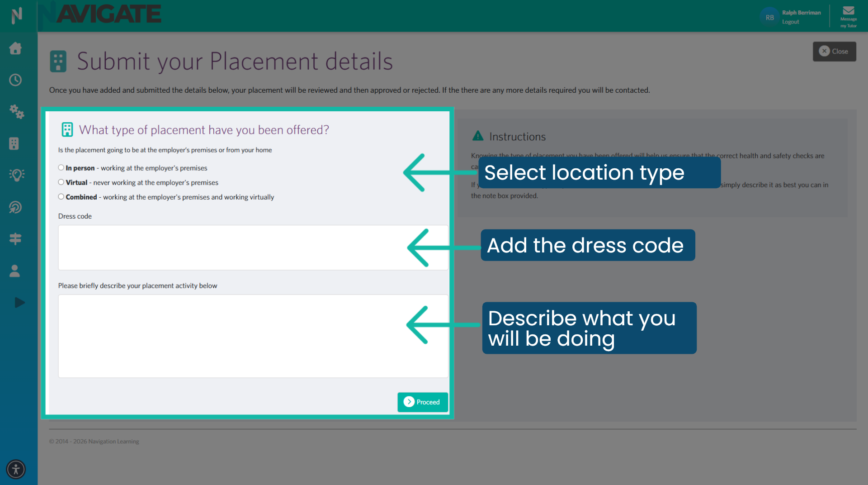Open the lightbulb ideas icon in the sidebar
This screenshot has width=868, height=485.
point(17,175)
